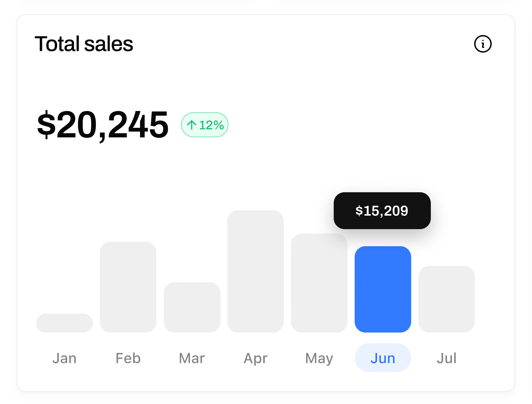Click the May month label

tap(319, 358)
